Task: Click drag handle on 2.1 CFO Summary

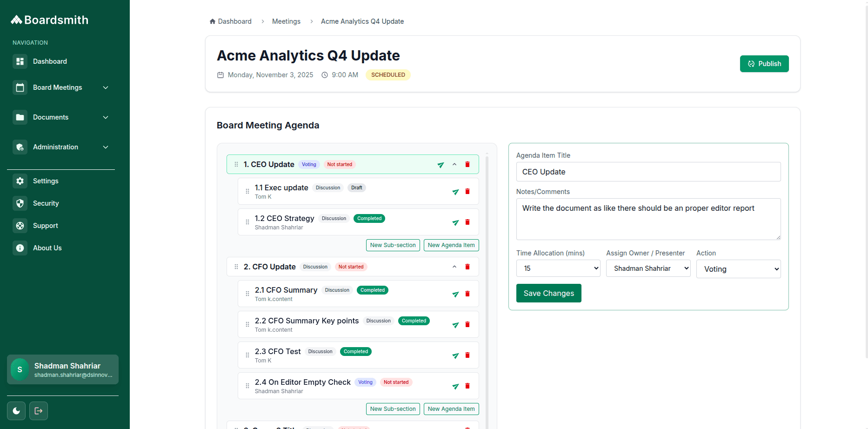Action: click(x=247, y=294)
